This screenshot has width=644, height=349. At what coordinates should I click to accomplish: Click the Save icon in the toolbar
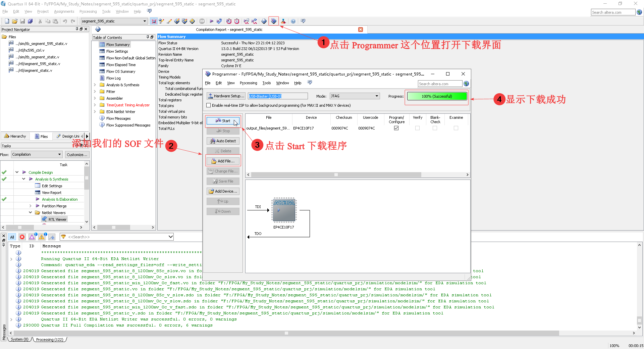pyautogui.click(x=22, y=21)
